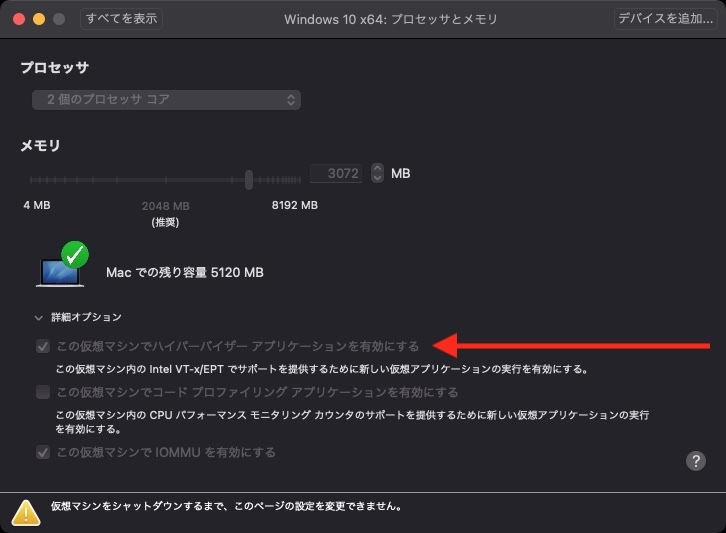This screenshot has height=533, width=726.
Task: Click the Mac laptop icon with green checkmark
Action: coord(62,264)
